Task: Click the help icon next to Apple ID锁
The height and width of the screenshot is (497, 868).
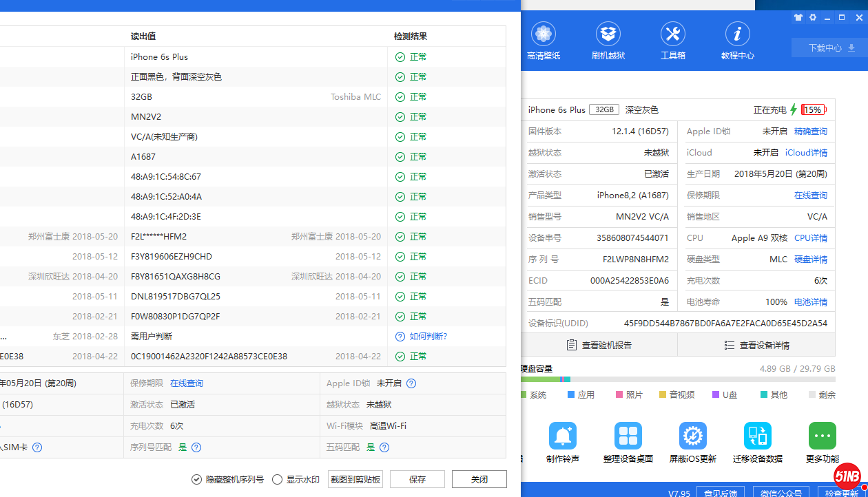Action: point(411,383)
